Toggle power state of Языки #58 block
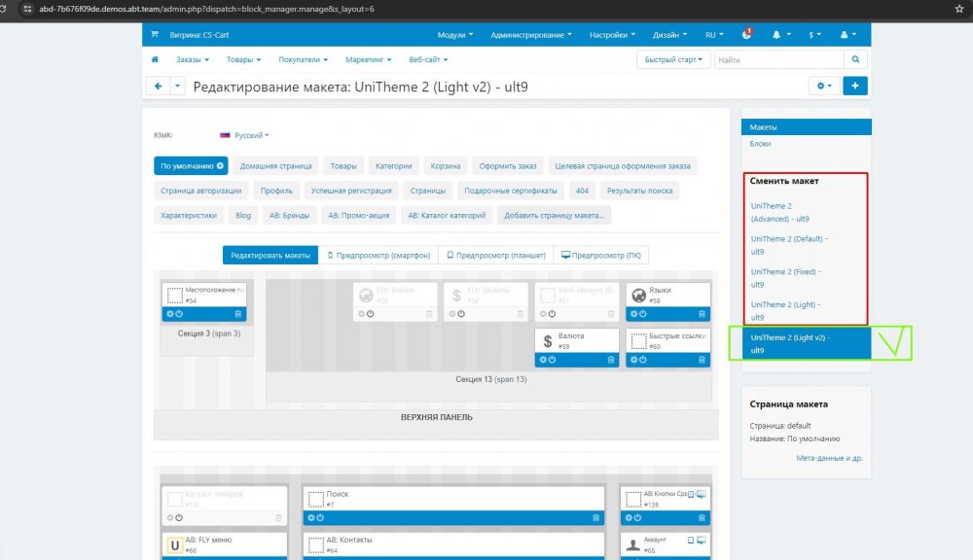Image resolution: width=973 pixels, height=560 pixels. pos(643,314)
